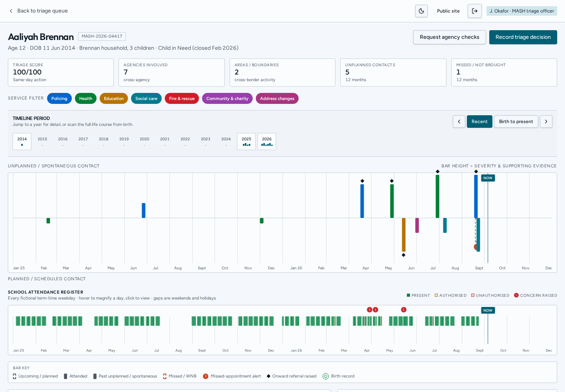Click the small green bar in December 2025

click(262, 221)
